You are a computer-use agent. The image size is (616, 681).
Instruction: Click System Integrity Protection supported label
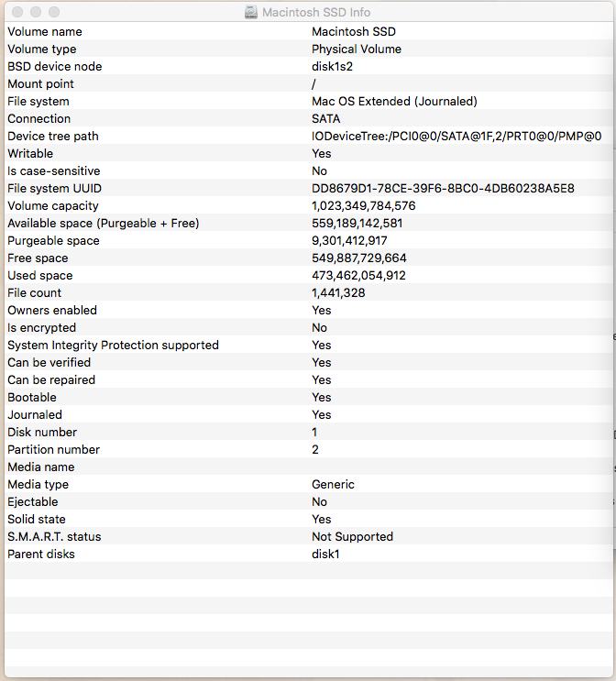point(113,345)
